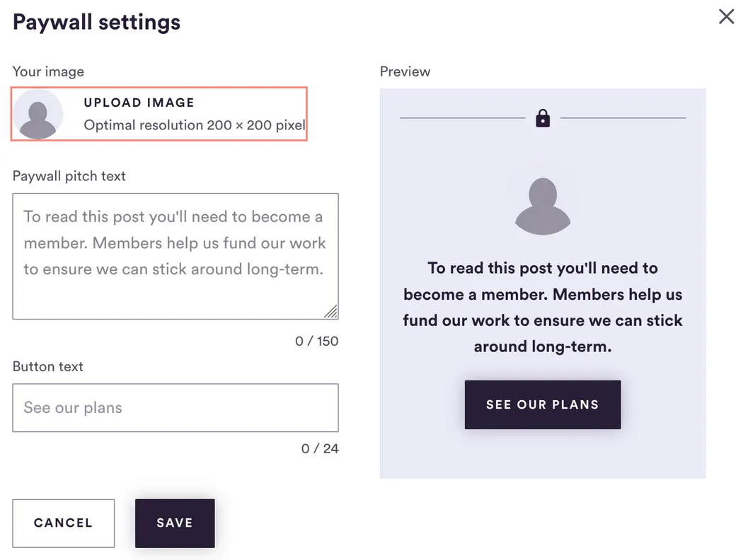Click the preview pitch paragraph text
The image size is (743, 560).
(543, 307)
